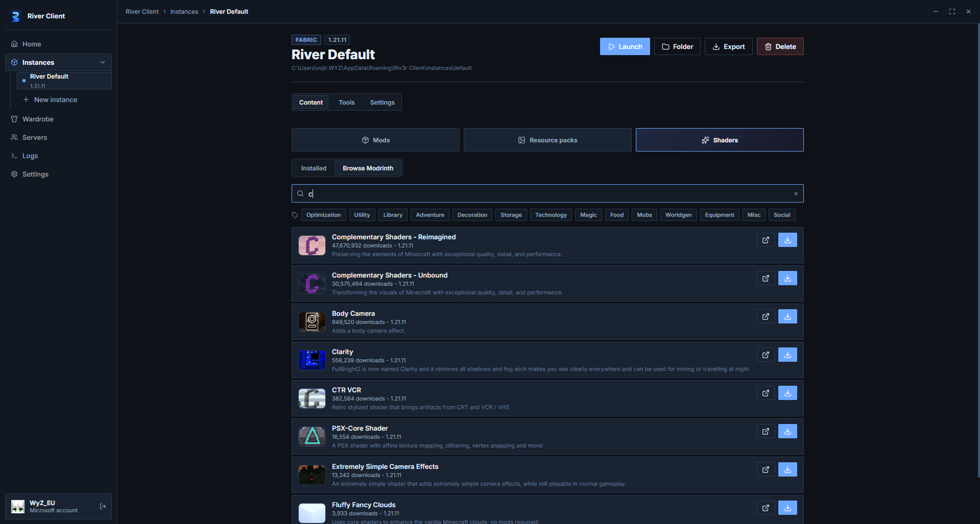Select Browse Modrinth tab
Image resolution: width=980 pixels, height=524 pixels.
368,168
